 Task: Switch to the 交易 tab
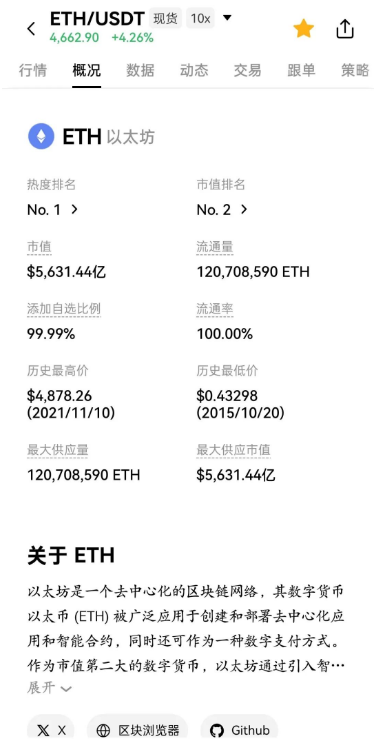pos(248,71)
